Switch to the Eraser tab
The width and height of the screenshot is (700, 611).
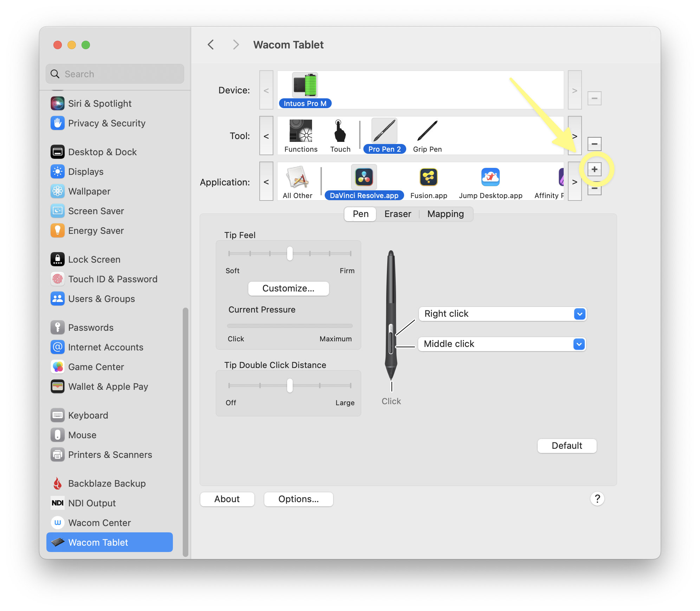pyautogui.click(x=397, y=214)
